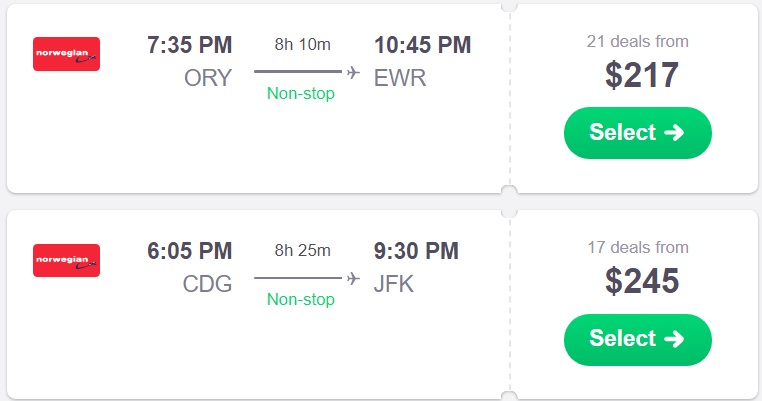Click the Norwegian logo on the CDG flight

66,261
